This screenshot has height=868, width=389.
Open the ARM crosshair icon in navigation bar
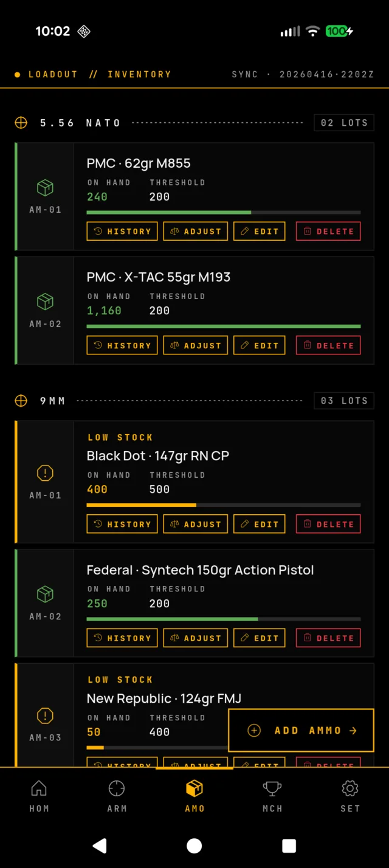(x=117, y=787)
